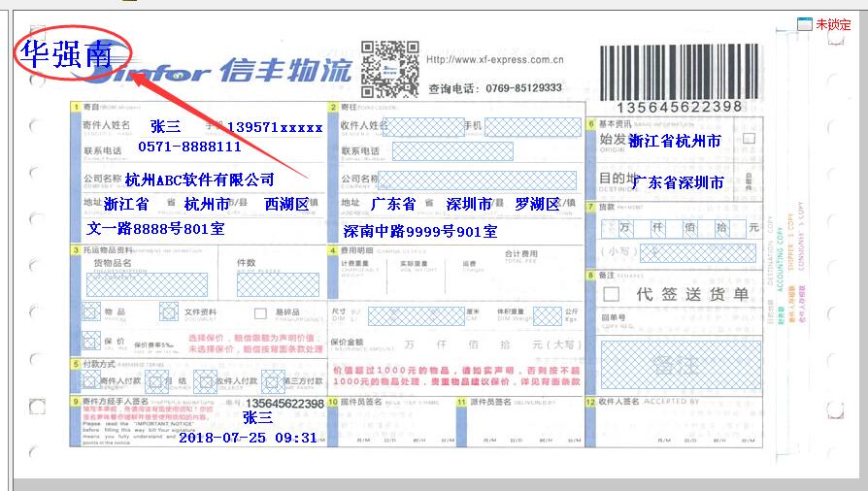Click the recipient mobile 手机 hatched field
The width and height of the screenshot is (868, 491).
(x=532, y=127)
